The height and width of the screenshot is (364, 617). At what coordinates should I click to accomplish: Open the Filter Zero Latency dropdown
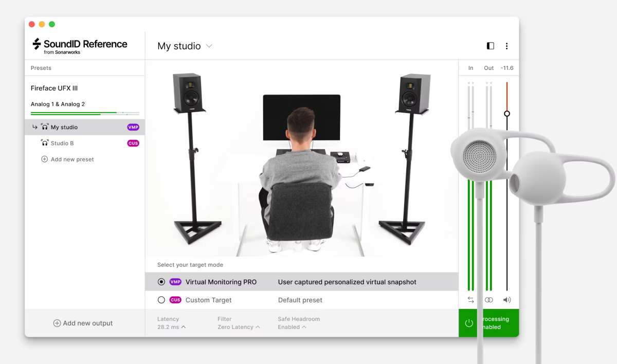tap(239, 327)
